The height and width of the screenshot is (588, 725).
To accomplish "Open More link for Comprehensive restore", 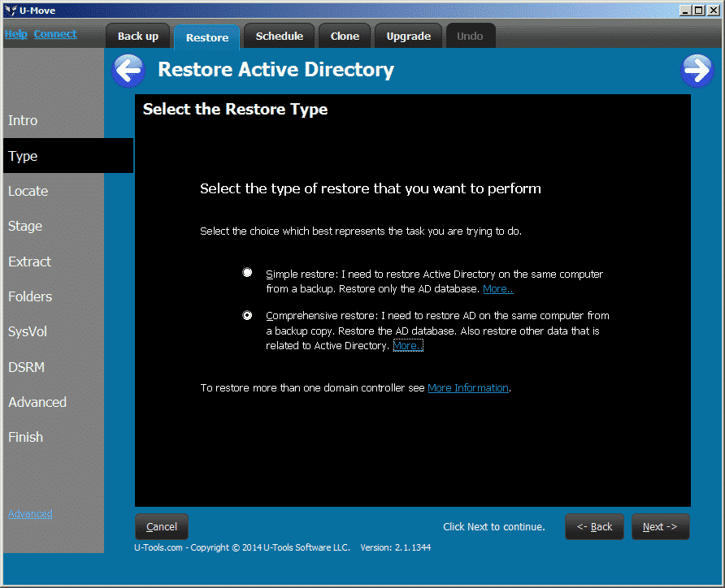I will pyautogui.click(x=408, y=345).
